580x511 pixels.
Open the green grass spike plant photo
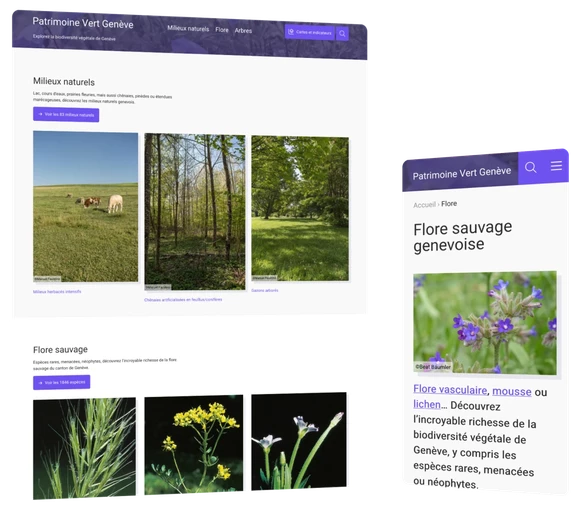tap(84, 448)
